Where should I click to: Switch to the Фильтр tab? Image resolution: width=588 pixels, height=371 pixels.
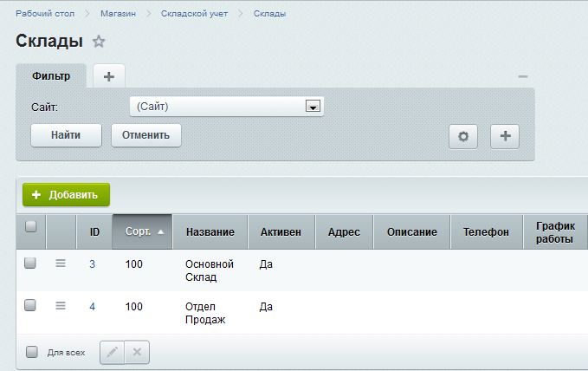(x=51, y=76)
